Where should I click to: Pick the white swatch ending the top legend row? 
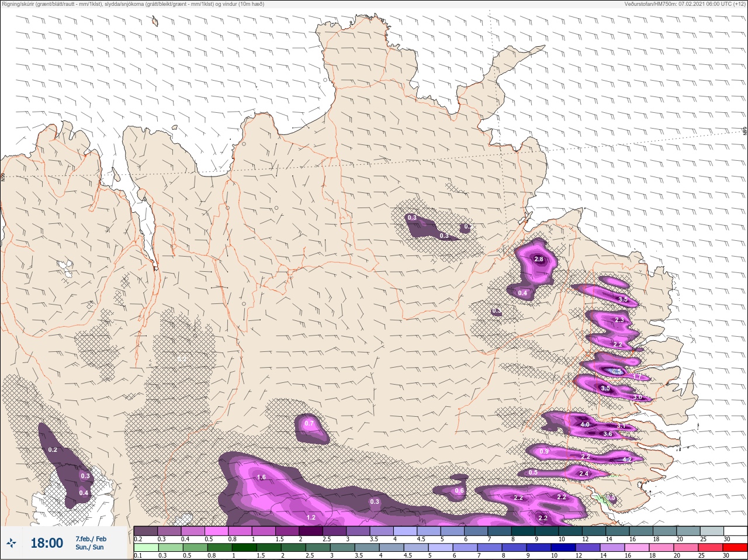click(x=736, y=531)
